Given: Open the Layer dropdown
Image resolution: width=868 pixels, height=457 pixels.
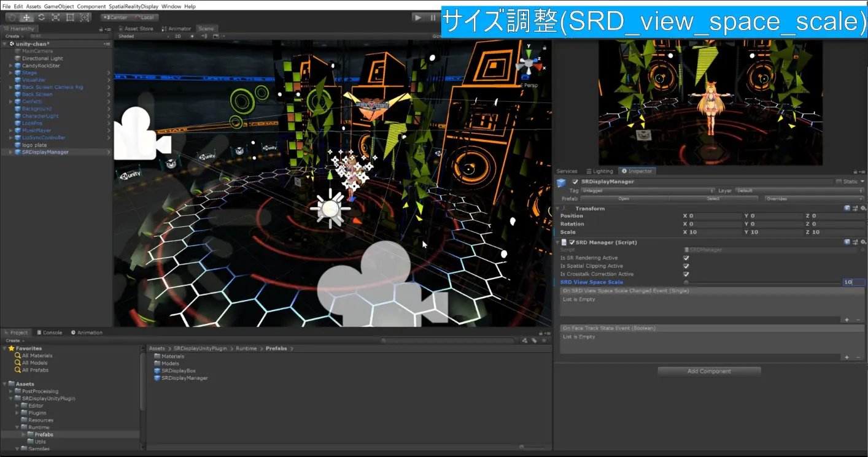Looking at the screenshot, I should [x=799, y=191].
